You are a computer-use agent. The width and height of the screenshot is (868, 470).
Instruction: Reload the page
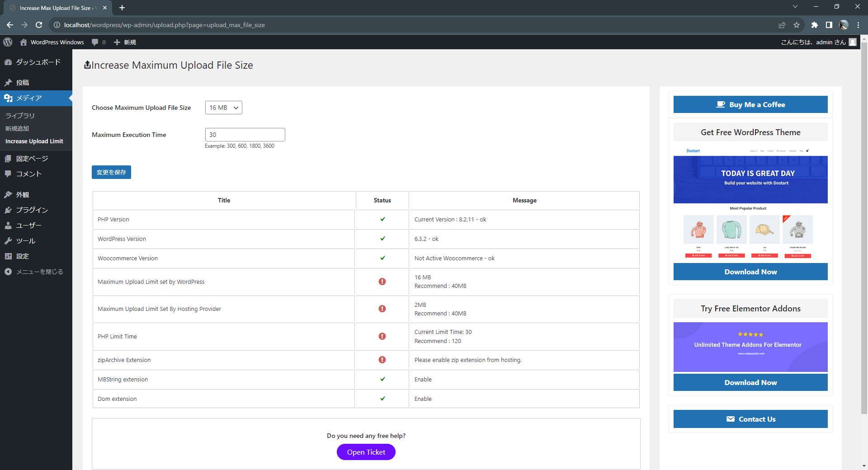[x=39, y=25]
